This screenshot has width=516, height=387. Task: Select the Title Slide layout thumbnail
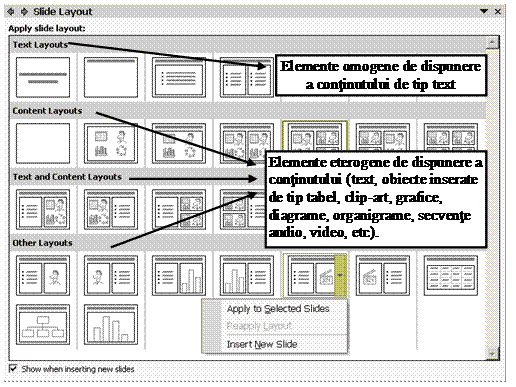[43, 77]
